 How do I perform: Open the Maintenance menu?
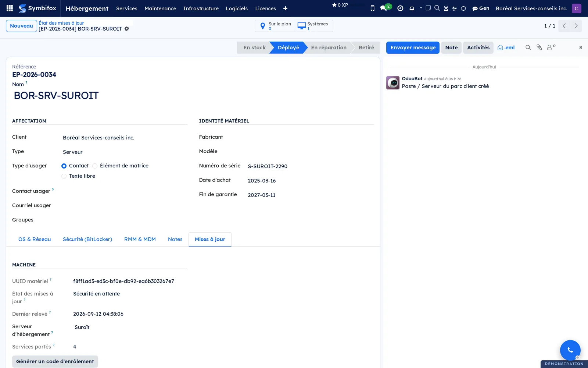[x=160, y=8]
